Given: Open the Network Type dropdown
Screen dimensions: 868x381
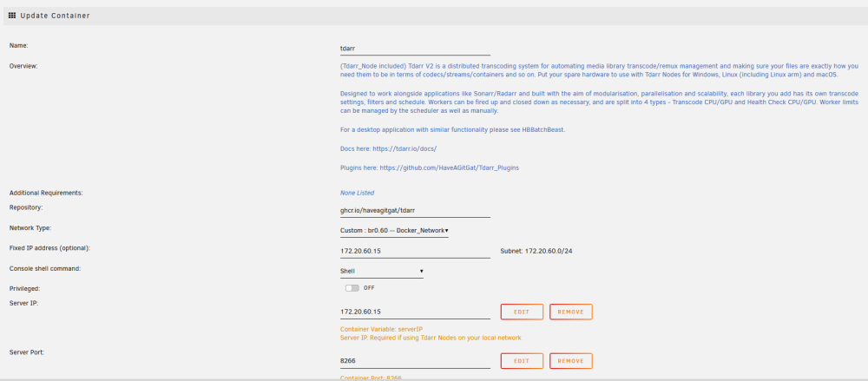Looking at the screenshot, I should (x=394, y=230).
